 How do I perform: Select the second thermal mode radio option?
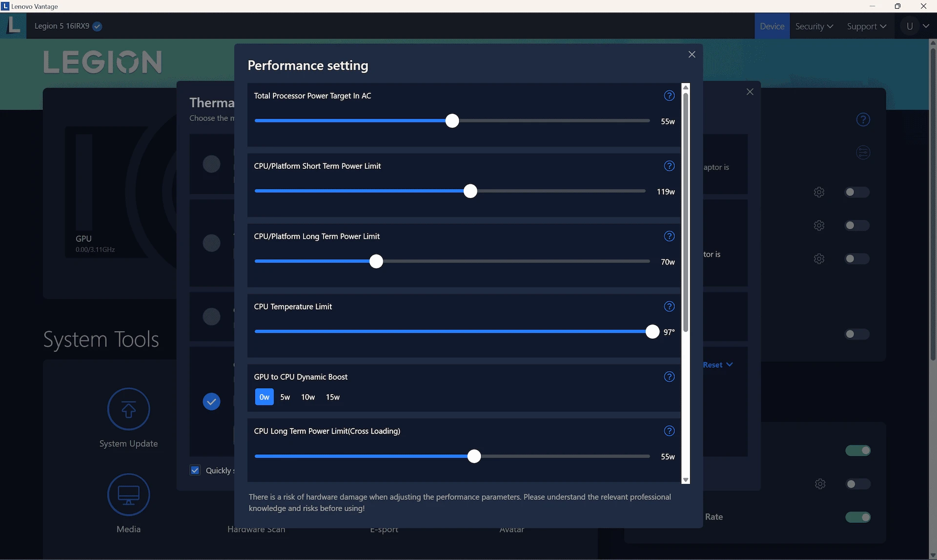pos(211,243)
